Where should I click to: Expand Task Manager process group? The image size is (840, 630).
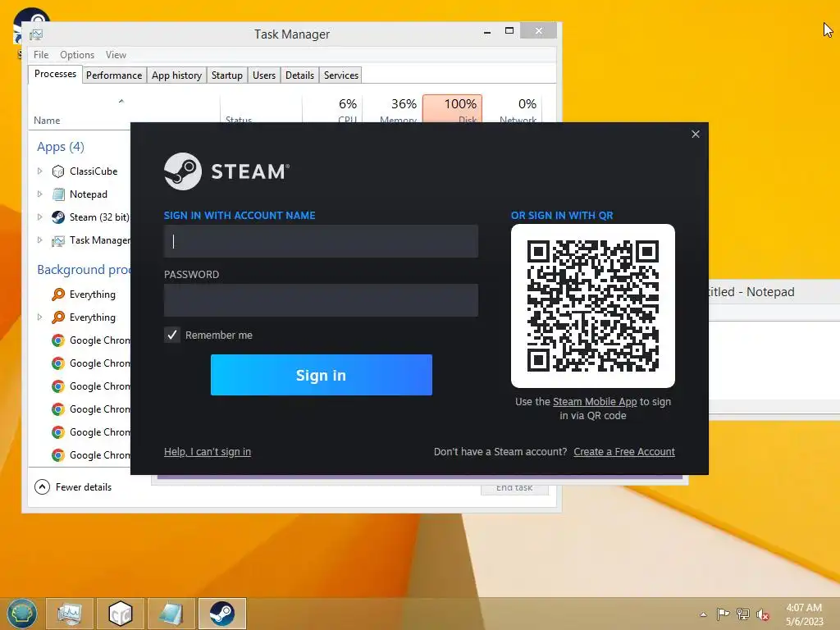click(39, 240)
